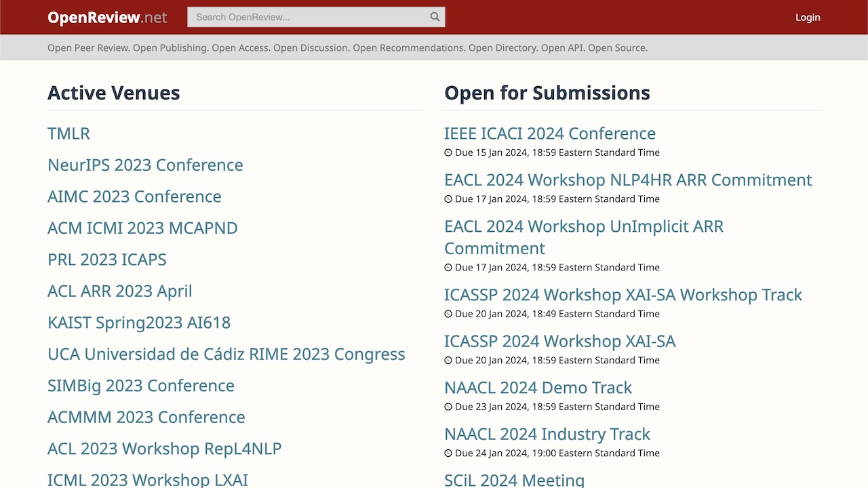The image size is (868, 488).
Task: Click the Search OpenReview input field
Action: point(316,17)
